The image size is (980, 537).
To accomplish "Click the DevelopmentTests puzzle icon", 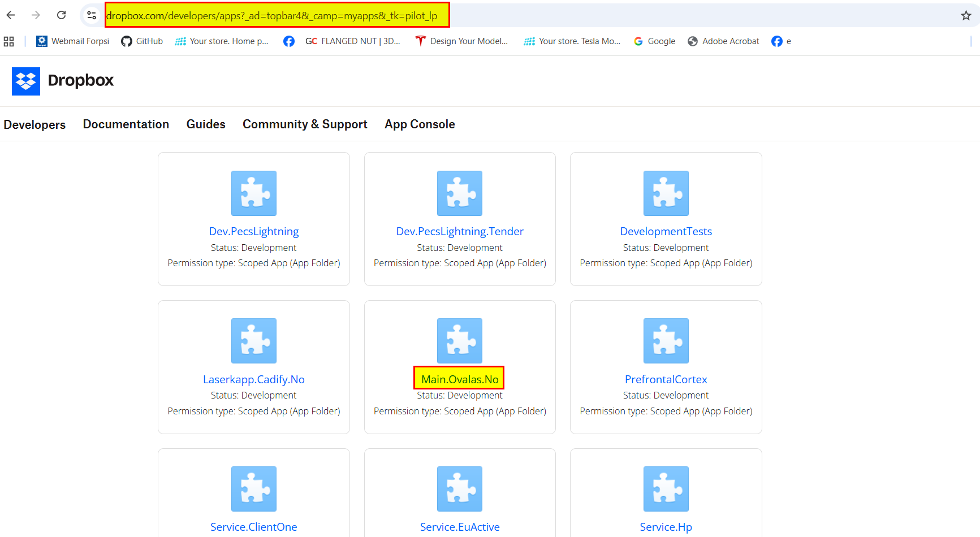I will tap(666, 193).
